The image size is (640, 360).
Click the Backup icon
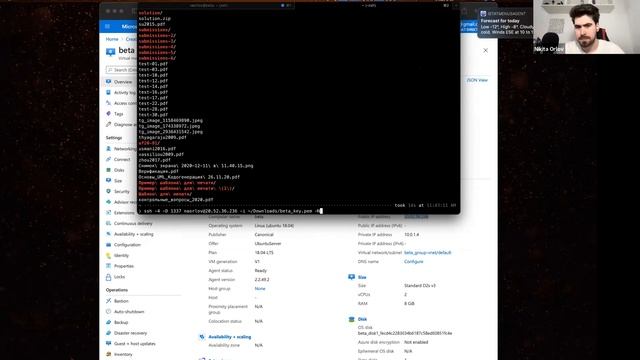(x=109, y=322)
